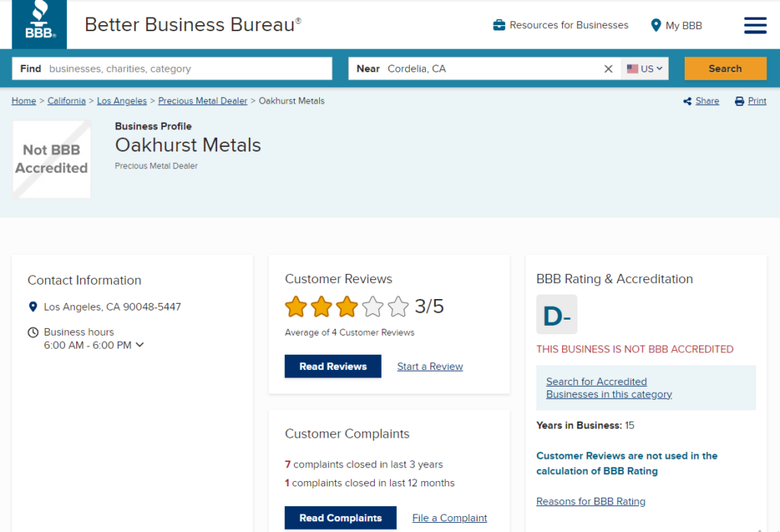Click the share icon

[688, 101]
